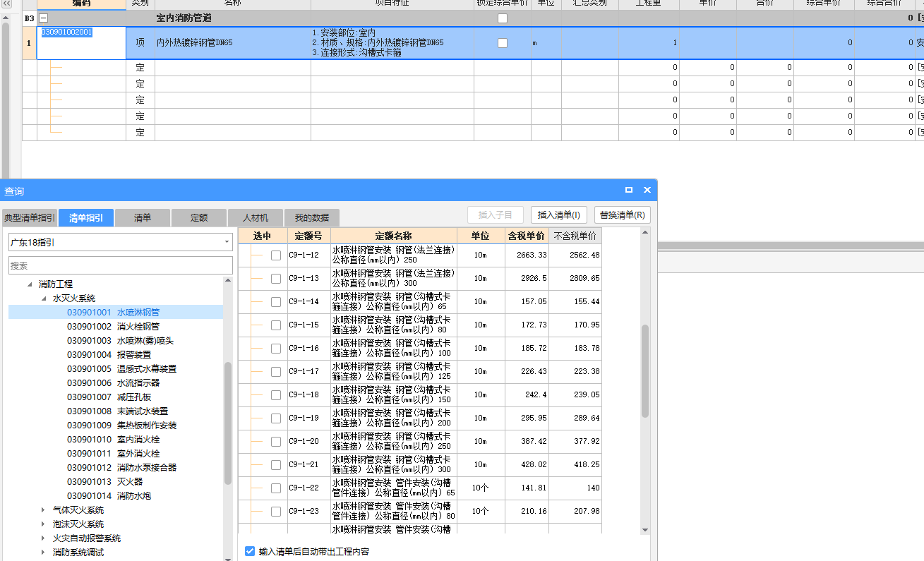Check quota C9-1-23 checkbox

click(276, 512)
